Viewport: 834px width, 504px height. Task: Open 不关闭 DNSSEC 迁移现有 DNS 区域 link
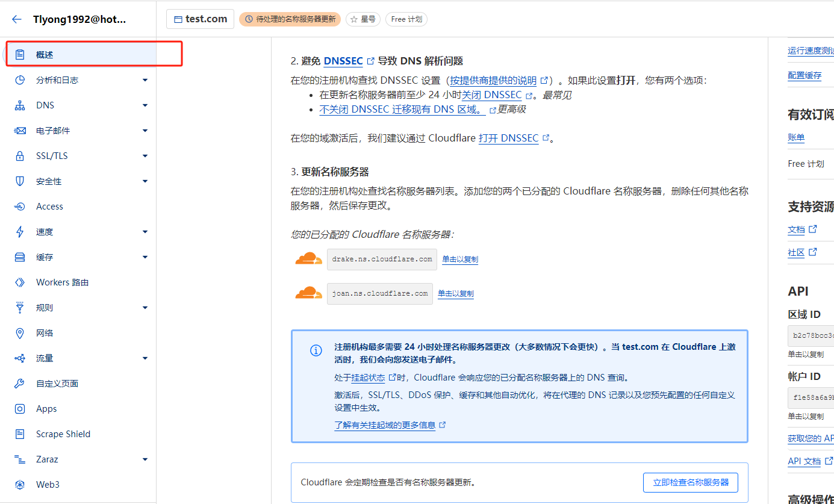click(402, 109)
